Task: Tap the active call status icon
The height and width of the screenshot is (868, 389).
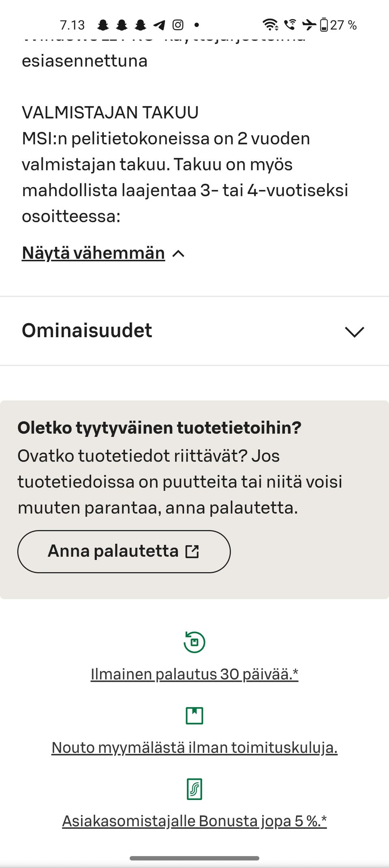Action: [289, 25]
